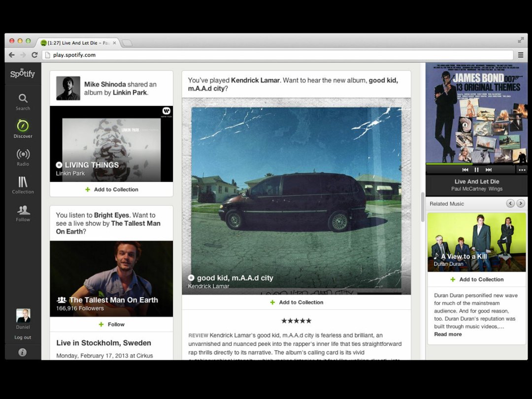Click the five-star rating
Viewport: 532px width, 399px height.
296,321
